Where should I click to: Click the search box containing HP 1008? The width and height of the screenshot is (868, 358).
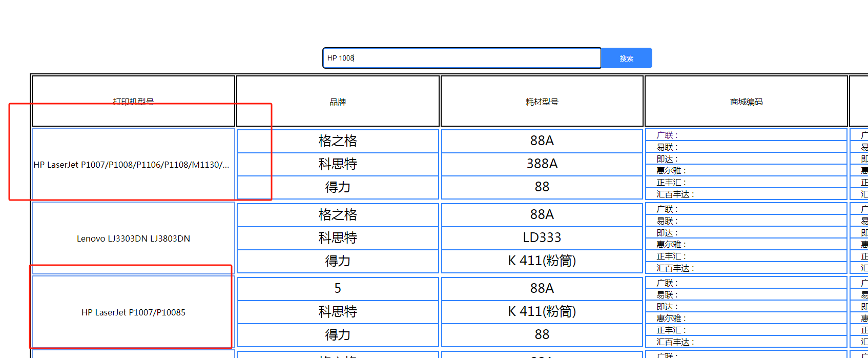(x=462, y=58)
